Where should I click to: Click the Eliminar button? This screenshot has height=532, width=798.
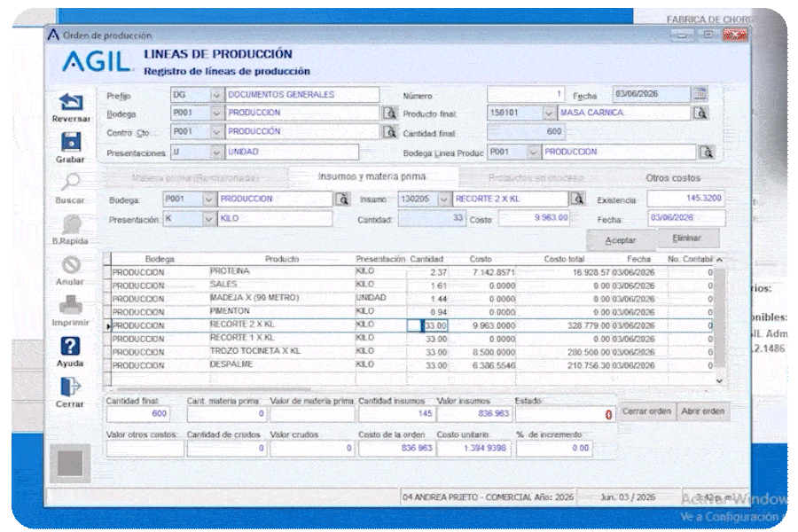click(686, 239)
